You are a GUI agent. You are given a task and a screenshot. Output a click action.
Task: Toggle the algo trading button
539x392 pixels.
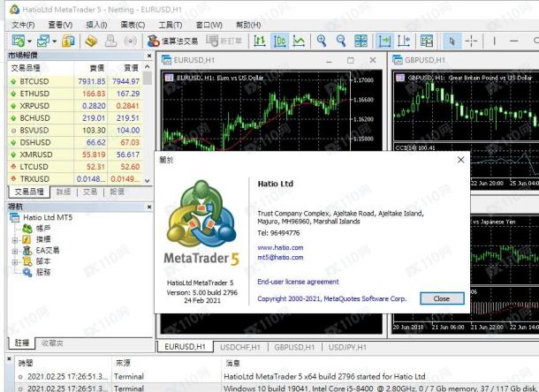click(x=172, y=41)
